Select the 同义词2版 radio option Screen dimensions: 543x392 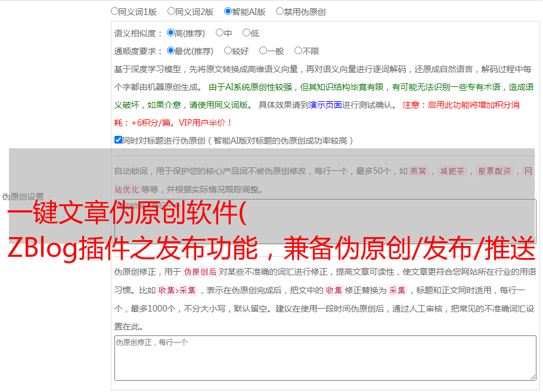click(x=171, y=11)
